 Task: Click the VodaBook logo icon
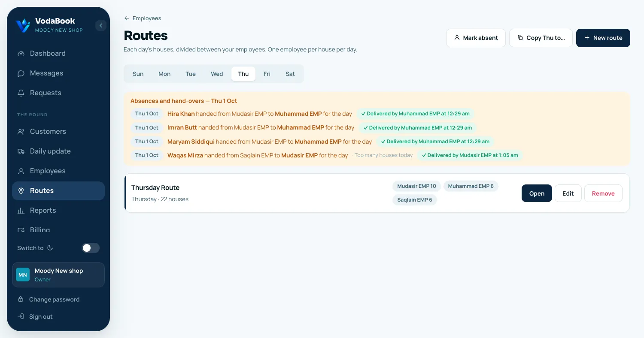pyautogui.click(x=23, y=25)
